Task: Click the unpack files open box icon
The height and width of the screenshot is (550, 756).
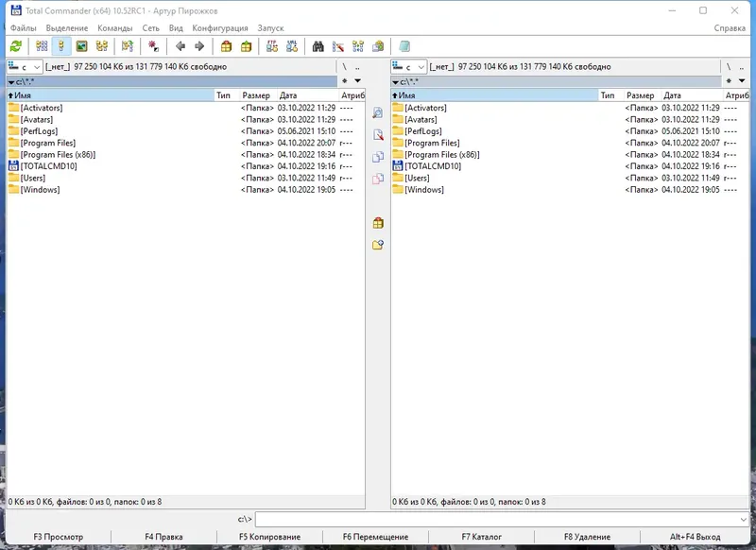Action: pos(246,46)
